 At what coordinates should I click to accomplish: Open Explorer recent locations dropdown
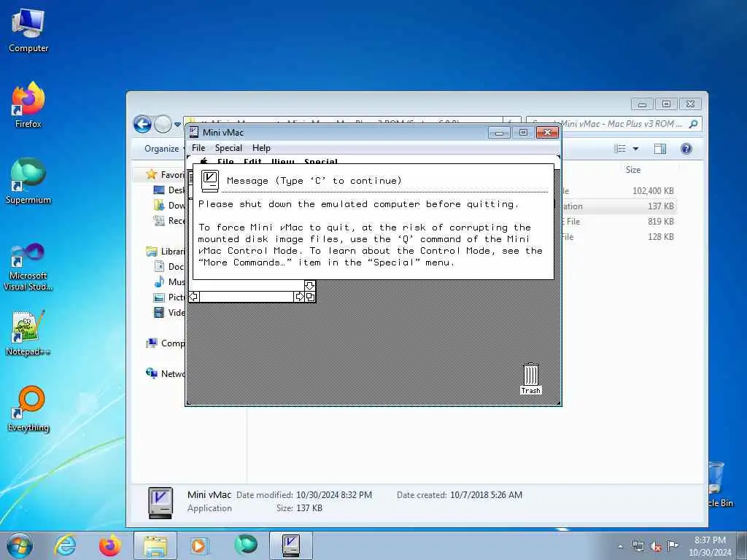point(177,124)
